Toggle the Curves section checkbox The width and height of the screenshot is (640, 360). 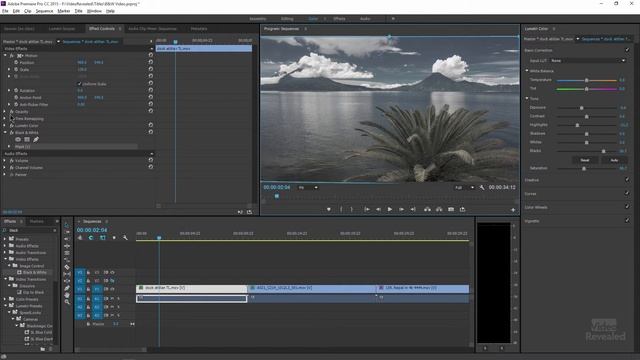pyautogui.click(x=627, y=193)
